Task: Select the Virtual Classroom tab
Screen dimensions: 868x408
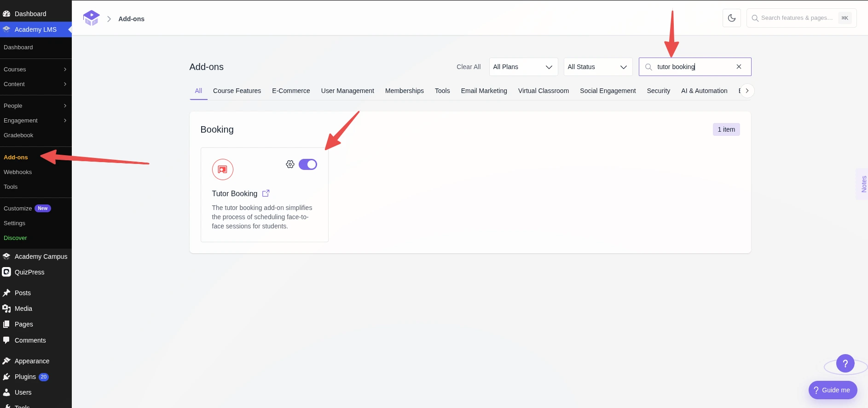Action: (x=544, y=91)
